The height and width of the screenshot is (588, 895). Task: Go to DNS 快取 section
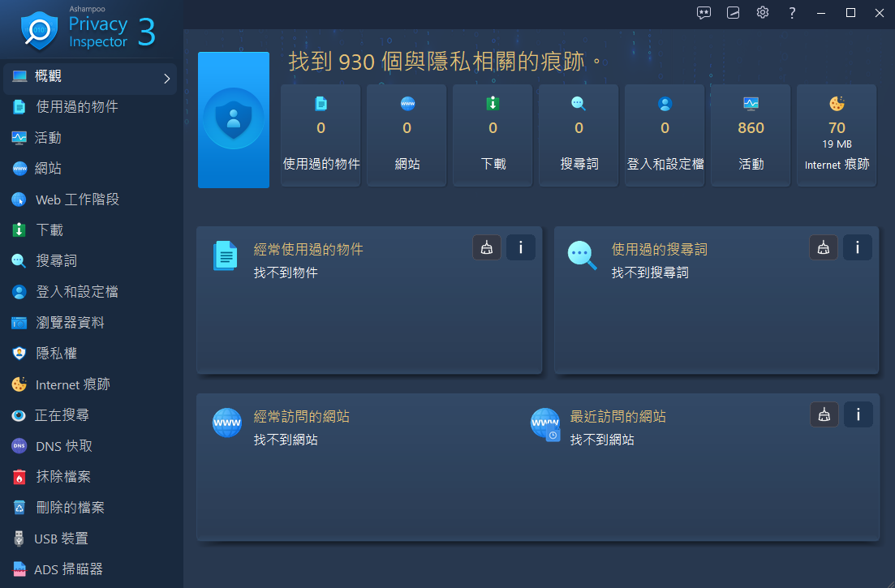[63, 446]
